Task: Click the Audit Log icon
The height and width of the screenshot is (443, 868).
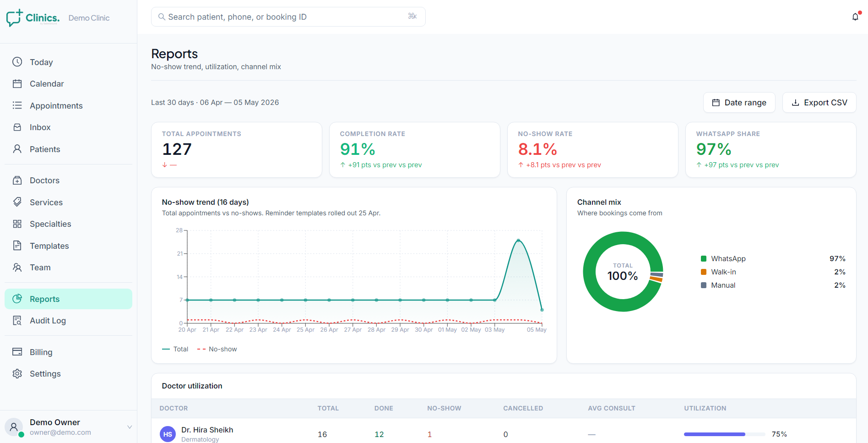Action: click(17, 321)
